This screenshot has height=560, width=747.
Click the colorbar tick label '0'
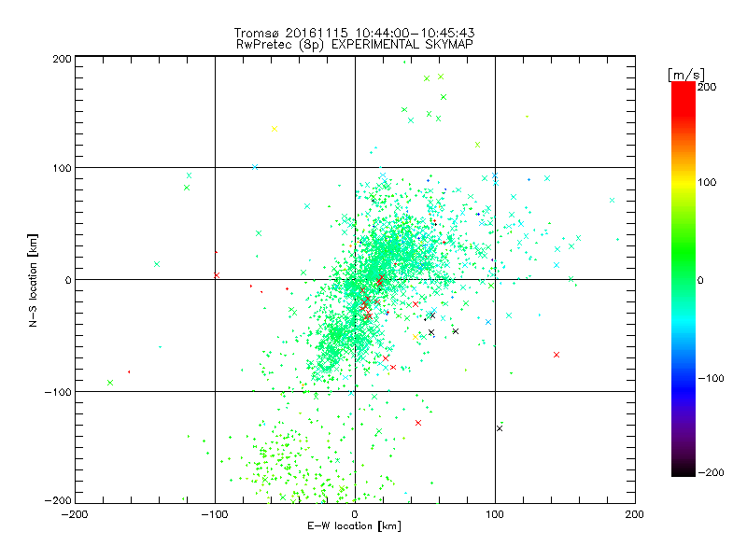tap(700, 280)
